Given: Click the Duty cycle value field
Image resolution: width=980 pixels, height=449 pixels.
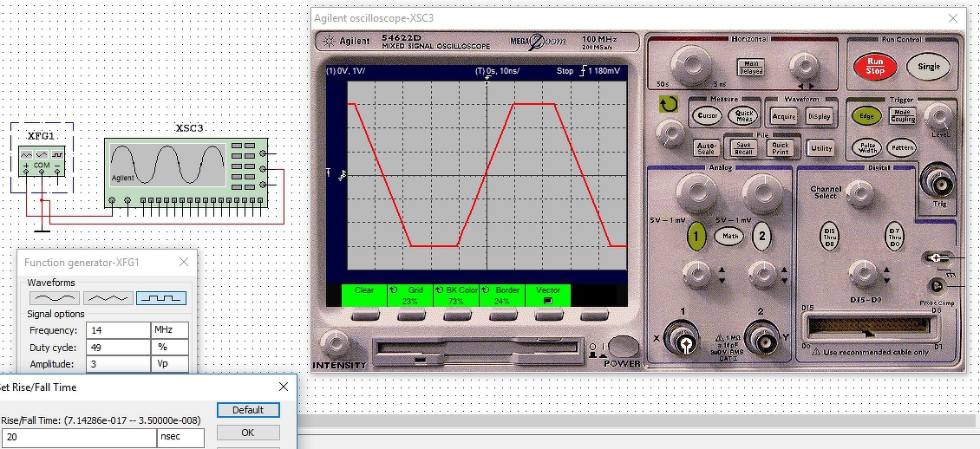Looking at the screenshot, I should pyautogui.click(x=117, y=348).
